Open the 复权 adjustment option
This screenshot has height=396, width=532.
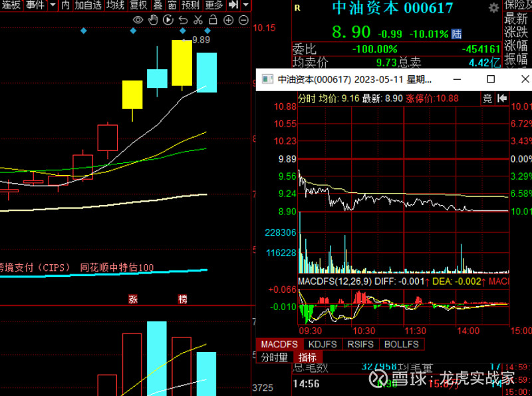138,5
